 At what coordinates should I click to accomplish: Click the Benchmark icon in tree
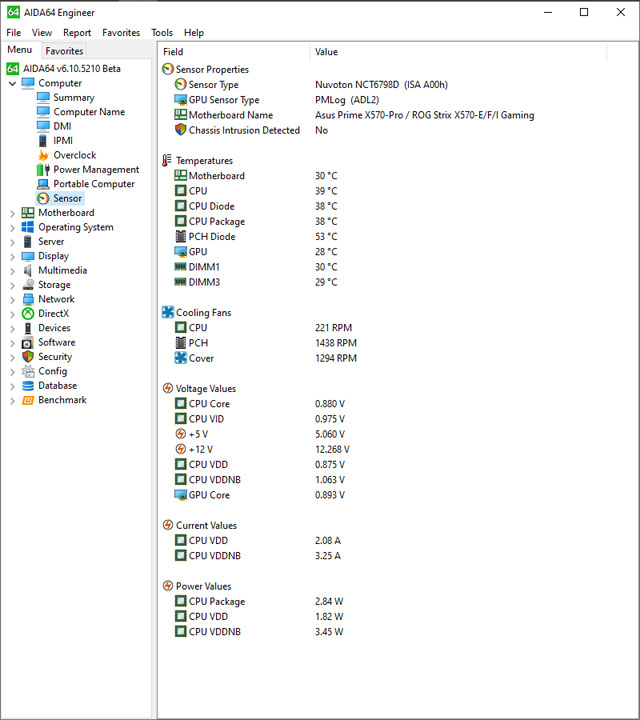pyautogui.click(x=28, y=400)
